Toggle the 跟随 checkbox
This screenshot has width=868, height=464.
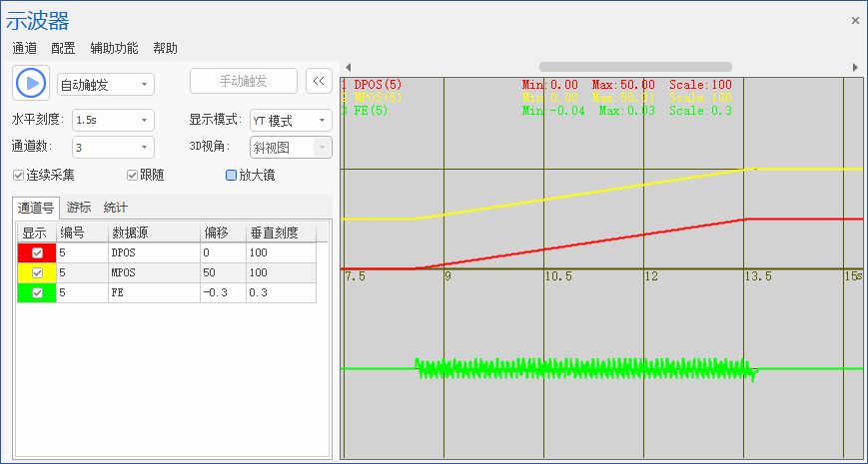(x=132, y=176)
